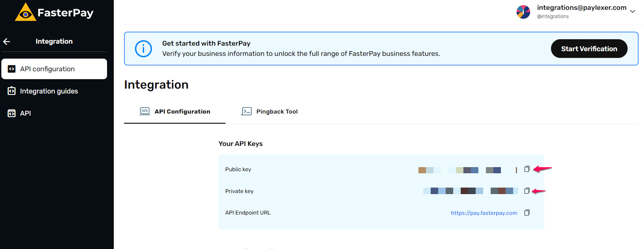Open the API configuration sidebar item
Screen dimensions: 644x249
pos(54,69)
